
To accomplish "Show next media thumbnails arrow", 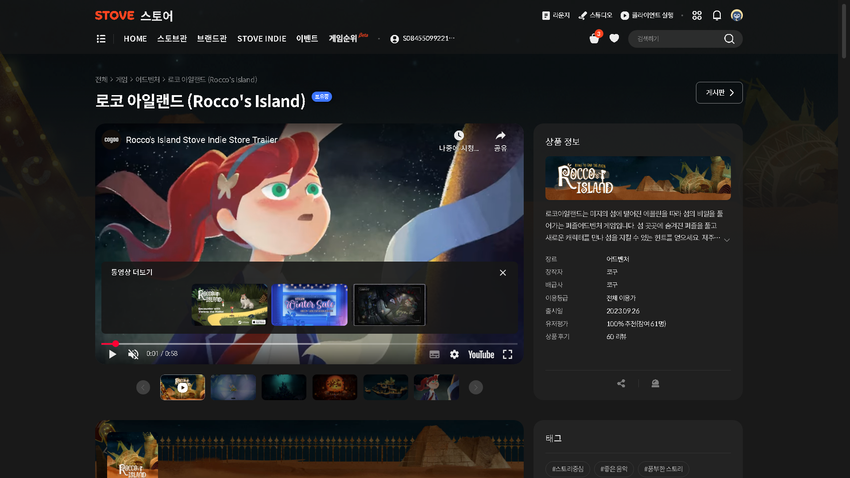I will [475, 387].
